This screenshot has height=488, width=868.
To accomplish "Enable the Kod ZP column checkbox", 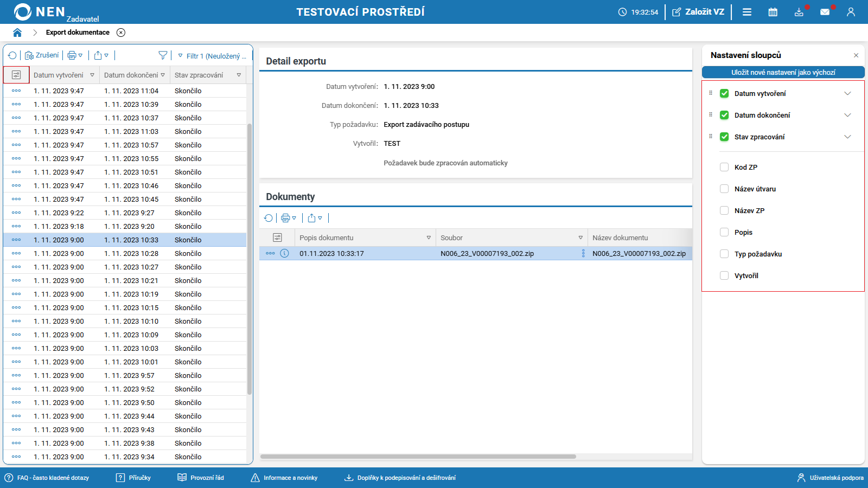I will [x=724, y=167].
